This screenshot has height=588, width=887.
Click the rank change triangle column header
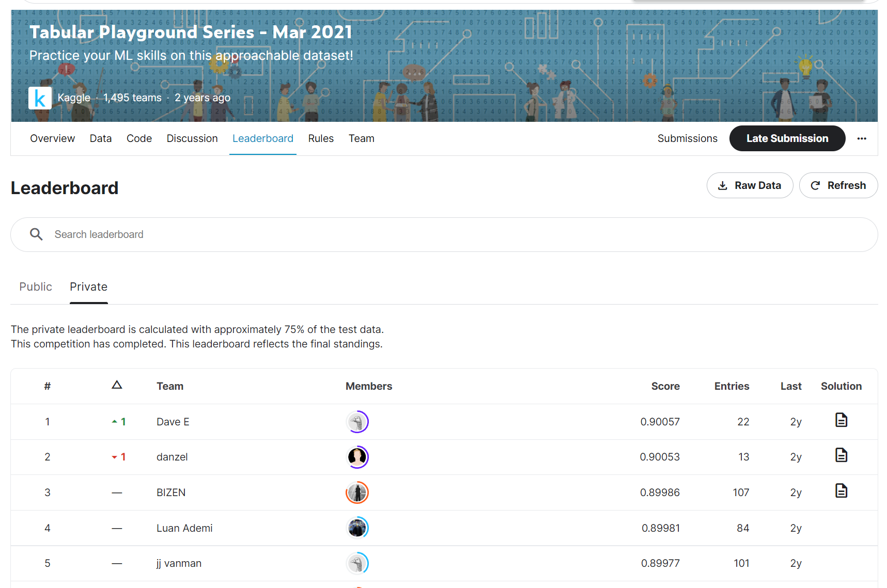click(x=117, y=385)
